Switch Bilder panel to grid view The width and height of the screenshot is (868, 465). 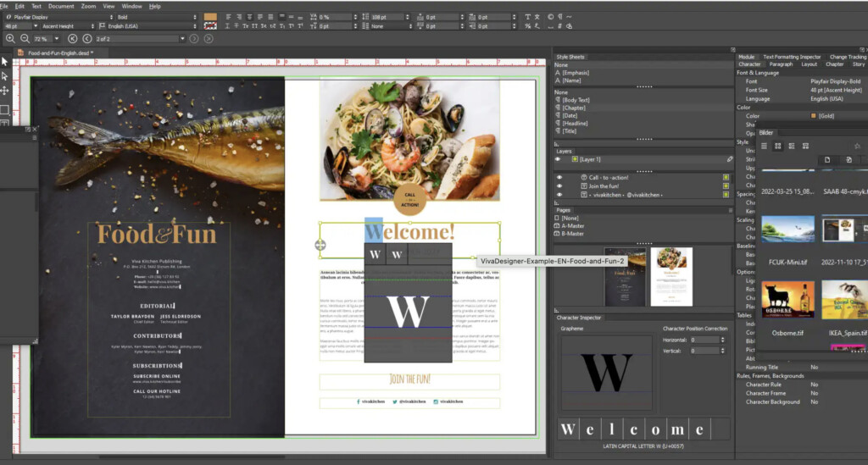(x=778, y=146)
